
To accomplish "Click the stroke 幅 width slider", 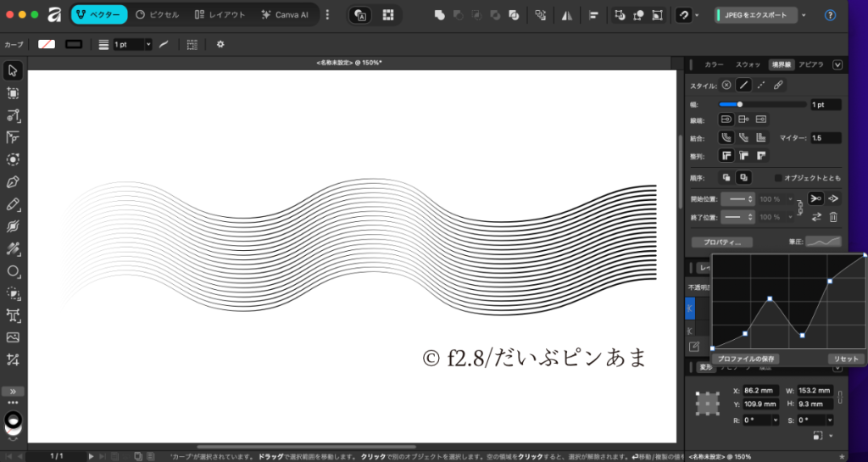I will coord(761,104).
